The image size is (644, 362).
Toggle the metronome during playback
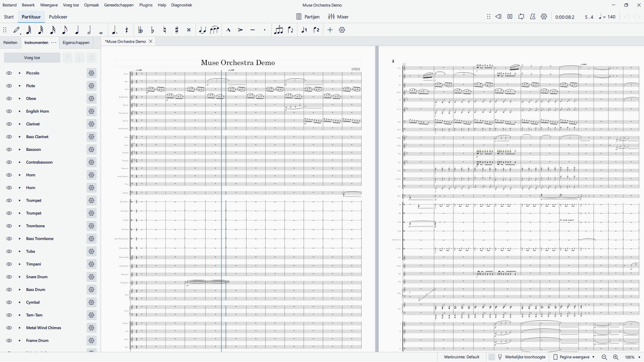(x=533, y=17)
